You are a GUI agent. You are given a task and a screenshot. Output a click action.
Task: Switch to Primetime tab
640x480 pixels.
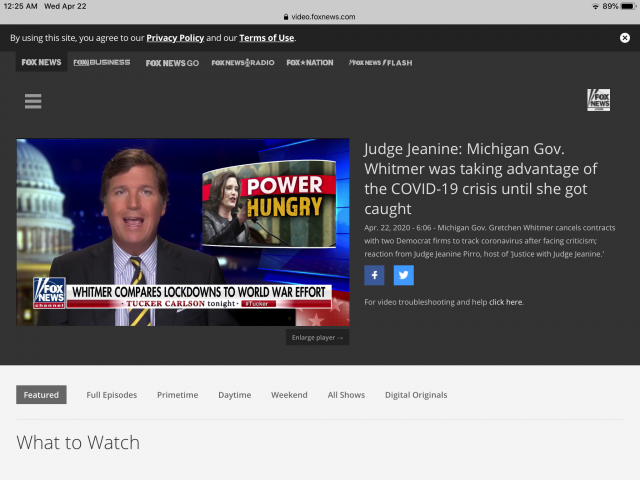point(178,395)
